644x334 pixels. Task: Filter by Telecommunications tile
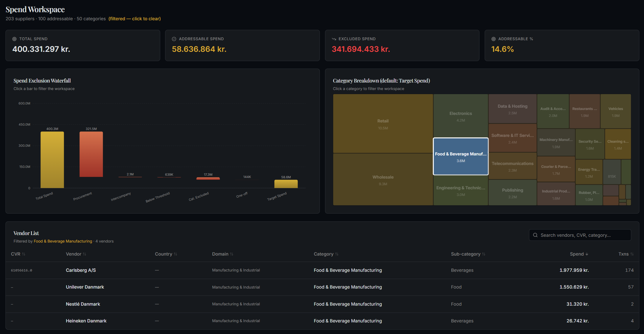pyautogui.click(x=512, y=166)
